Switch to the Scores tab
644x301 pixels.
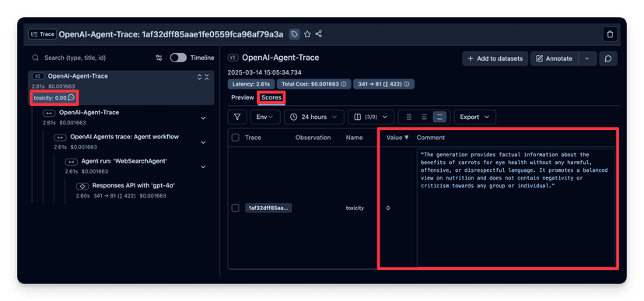point(271,98)
